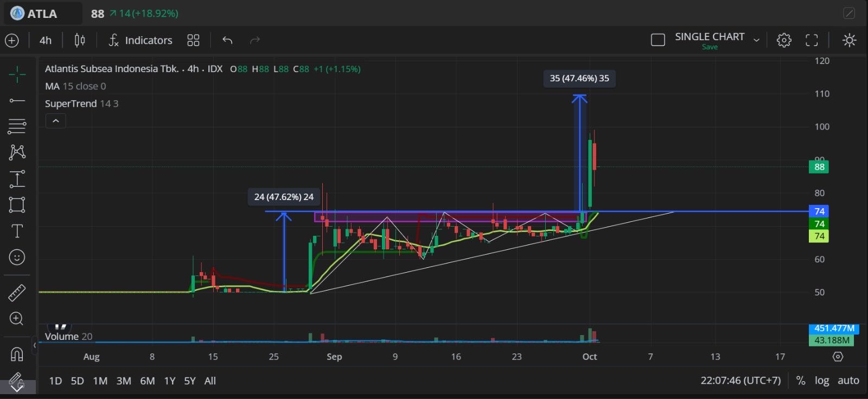
Task: Toggle auto scale mode
Action: (x=848, y=381)
